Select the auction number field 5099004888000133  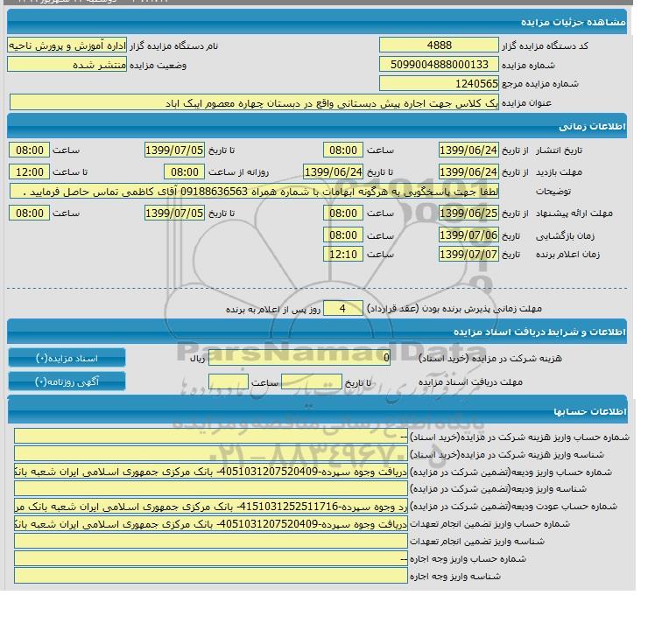tap(439, 65)
